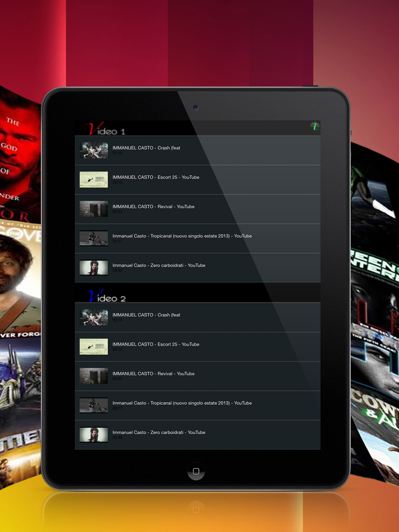399x532 pixels.
Task: Select 'Crash (feat' title in Video 1
Action: pos(146,148)
